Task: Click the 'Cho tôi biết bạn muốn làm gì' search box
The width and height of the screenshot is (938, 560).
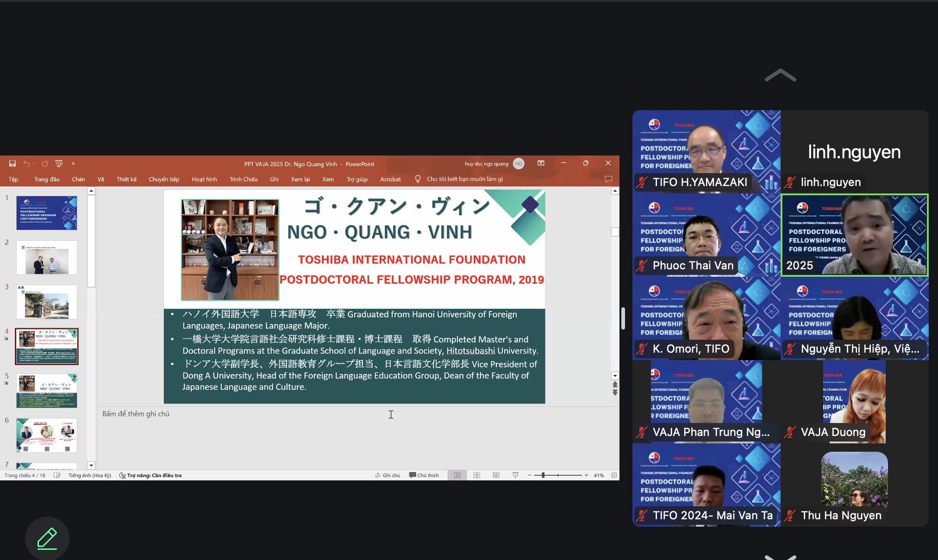Action: [465, 179]
